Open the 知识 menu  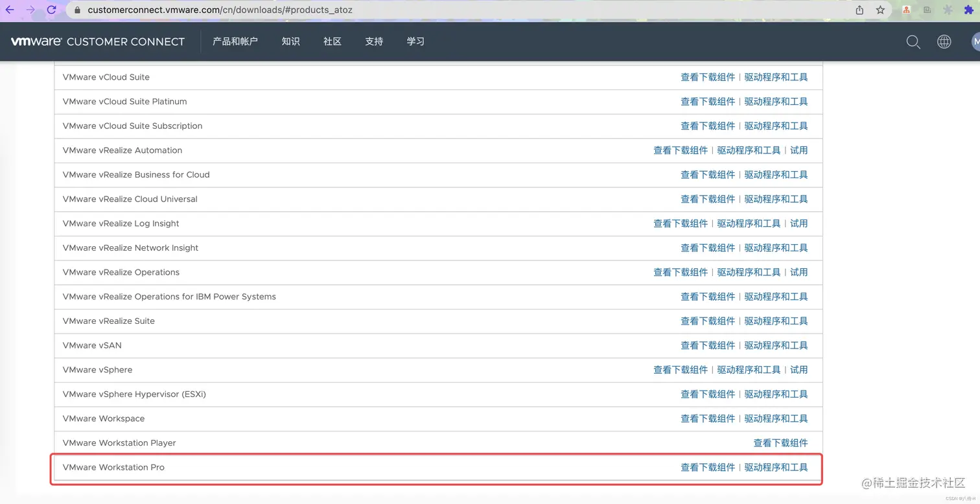(291, 41)
